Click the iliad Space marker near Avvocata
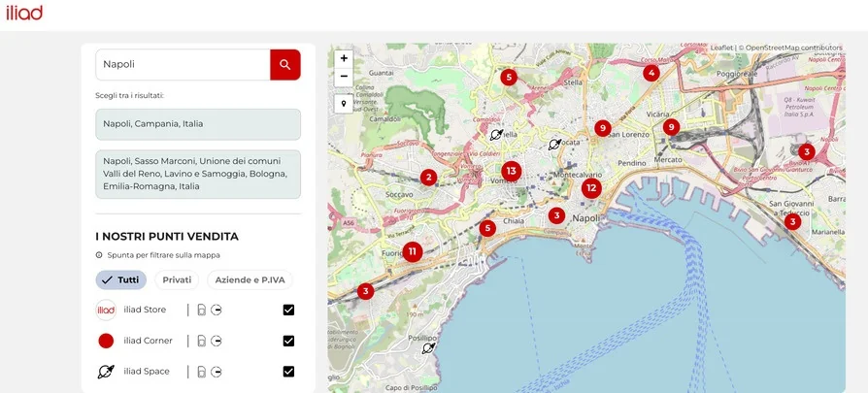Screen dimensions: 868x393 [554, 145]
